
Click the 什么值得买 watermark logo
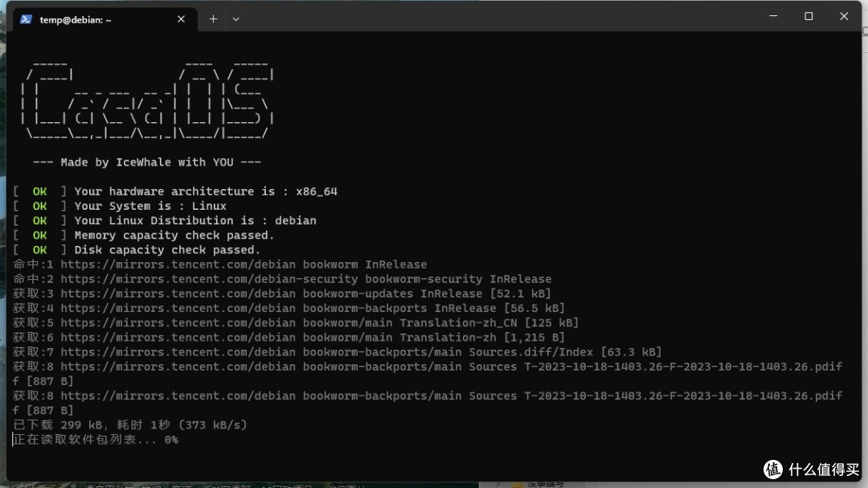[813, 470]
